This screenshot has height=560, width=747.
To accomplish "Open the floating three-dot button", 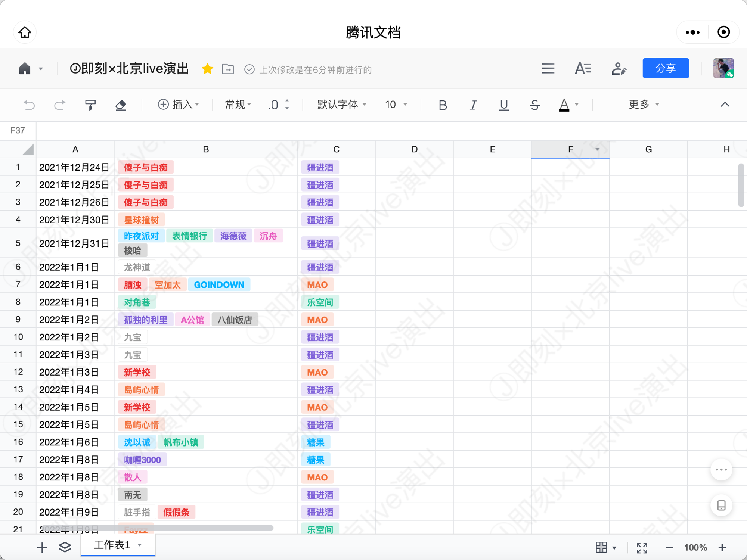I will point(721,470).
